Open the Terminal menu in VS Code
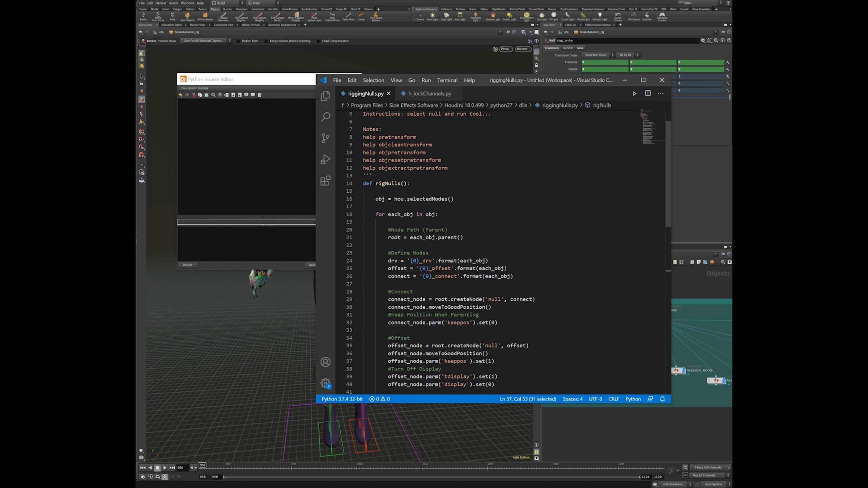The image size is (868, 488). [447, 80]
